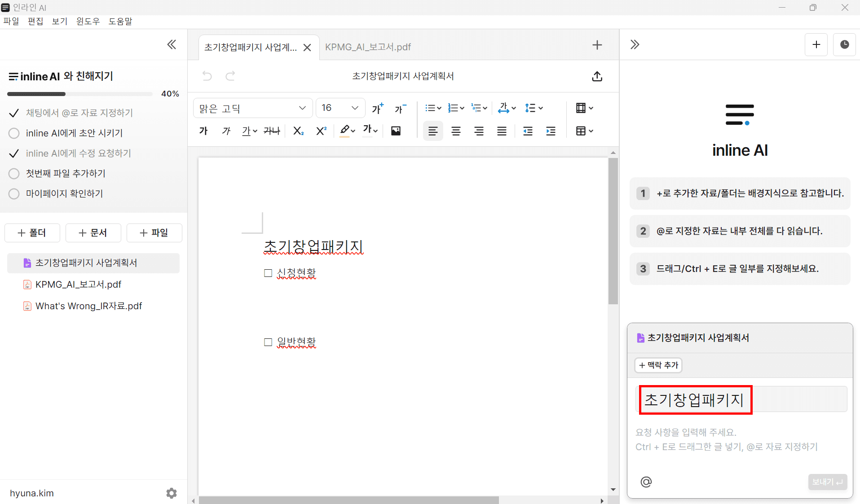Open the 편집 menu
The image size is (860, 504).
[x=35, y=21]
